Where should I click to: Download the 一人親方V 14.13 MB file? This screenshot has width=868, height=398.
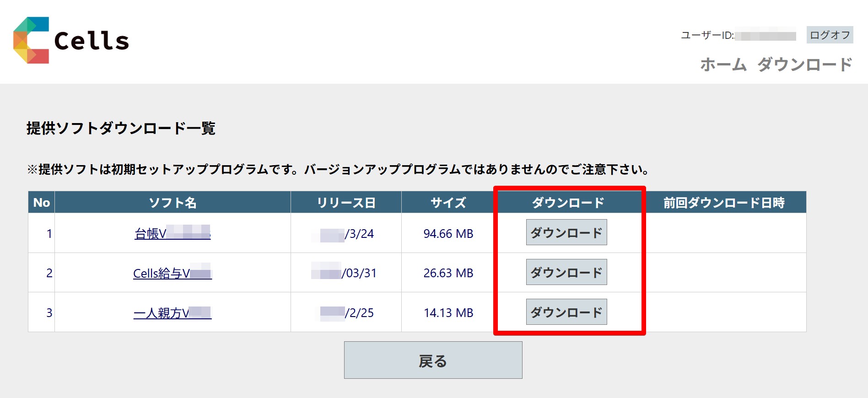pos(566,312)
